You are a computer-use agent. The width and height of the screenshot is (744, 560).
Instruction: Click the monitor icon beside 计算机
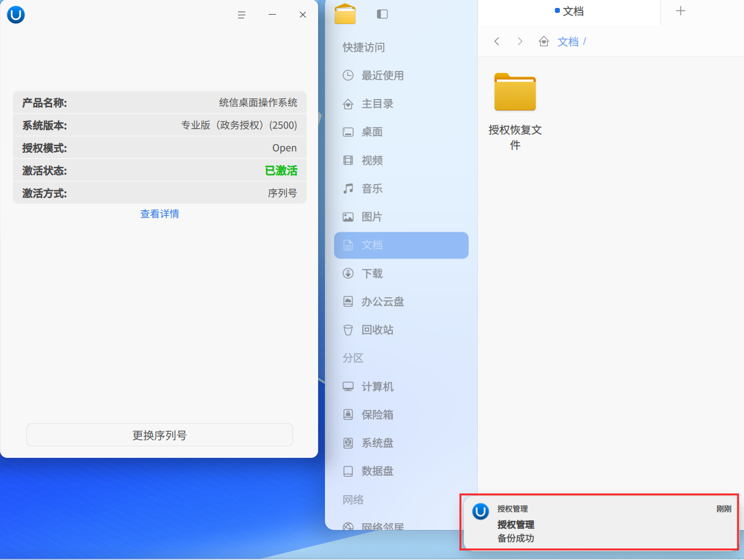pyautogui.click(x=348, y=386)
